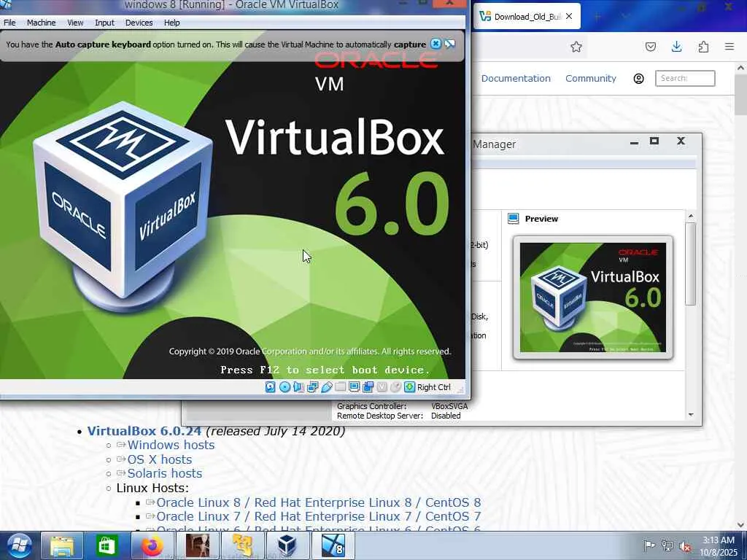Image resolution: width=747 pixels, height=560 pixels.
Task: Open VirtualBox 6.0.24 link on webpage
Action: (144, 431)
